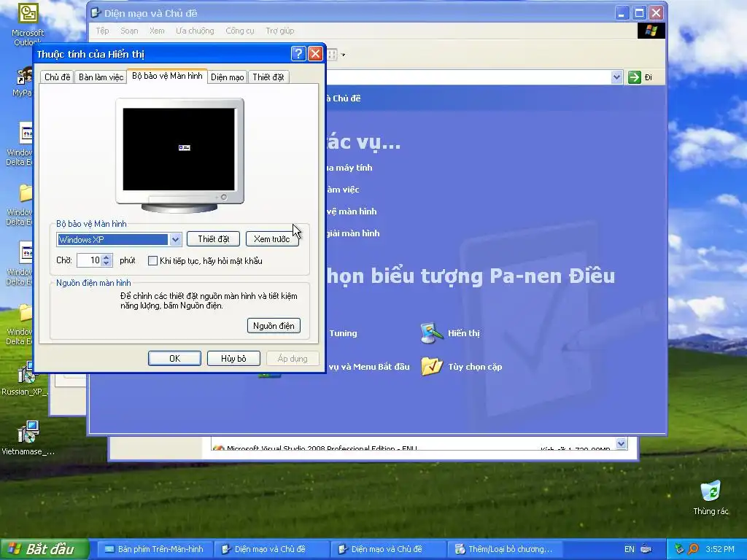The image size is (747, 560).
Task: Click the 'giải màn hình' task link
Action: click(353, 233)
